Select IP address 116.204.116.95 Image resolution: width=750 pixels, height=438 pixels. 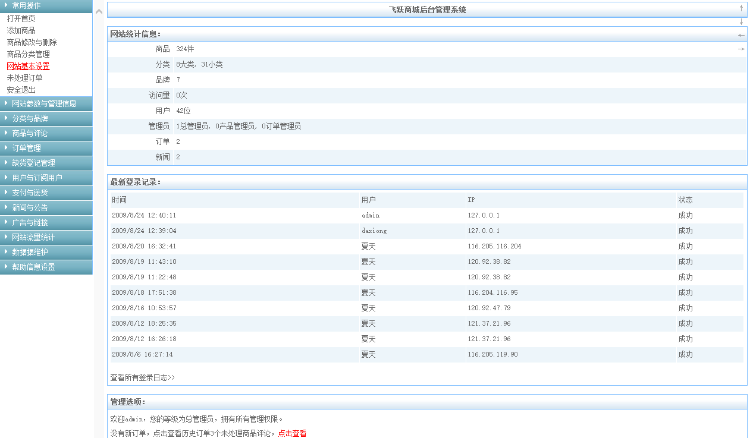pos(493,293)
